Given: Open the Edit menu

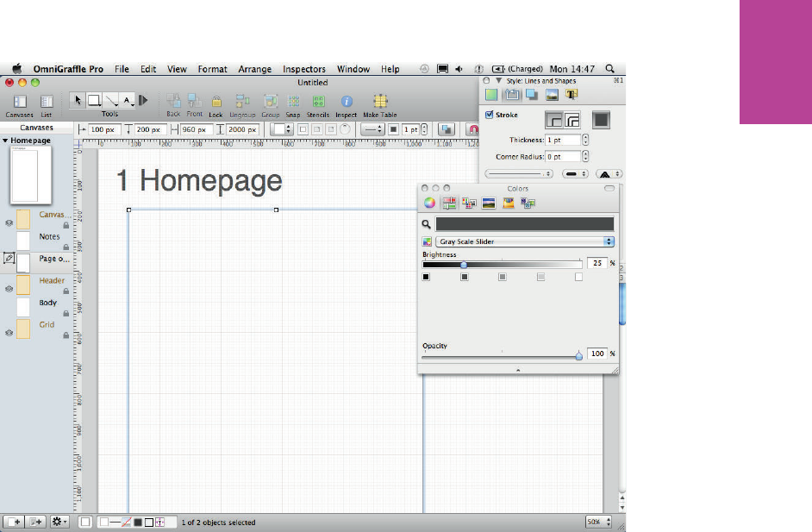Looking at the screenshot, I should point(148,69).
